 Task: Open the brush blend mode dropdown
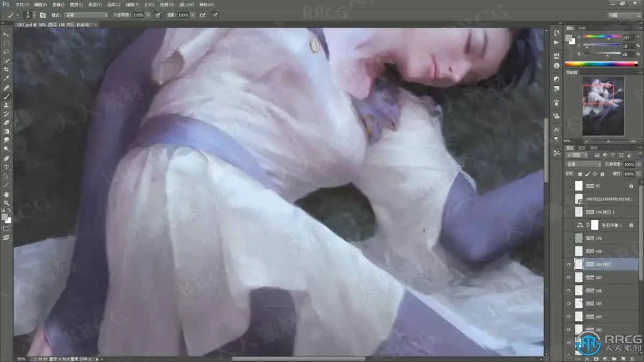[86, 15]
